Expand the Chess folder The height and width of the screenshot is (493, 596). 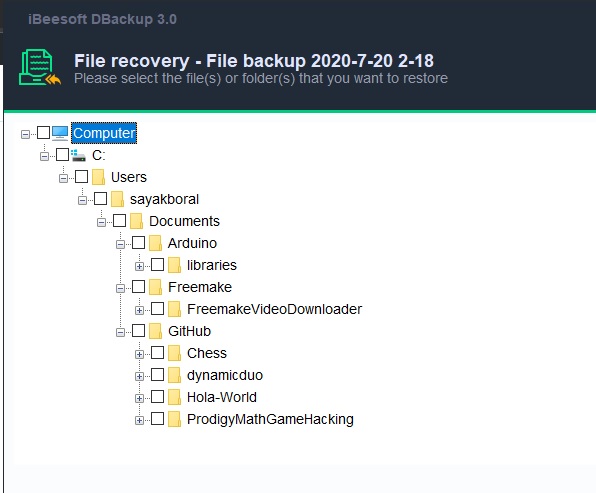[x=139, y=355]
